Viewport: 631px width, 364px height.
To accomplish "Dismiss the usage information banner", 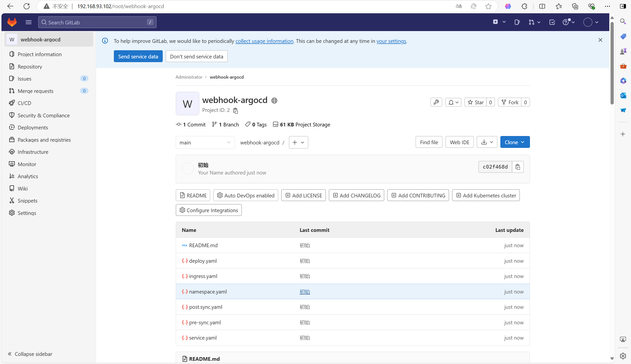I will pos(600,40).
